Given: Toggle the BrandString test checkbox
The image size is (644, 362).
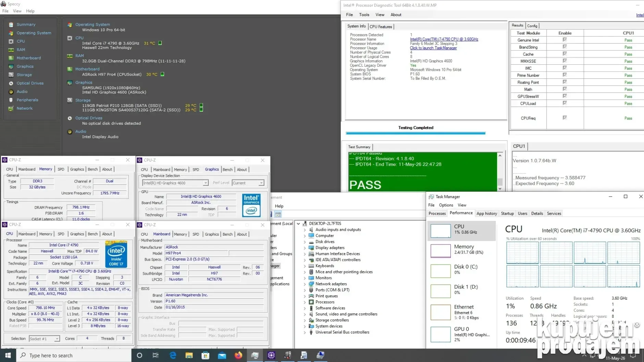Looking at the screenshot, I should 565,47.
